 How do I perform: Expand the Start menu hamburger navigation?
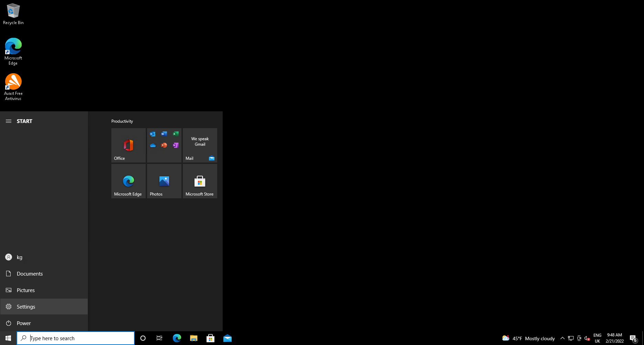click(x=9, y=121)
